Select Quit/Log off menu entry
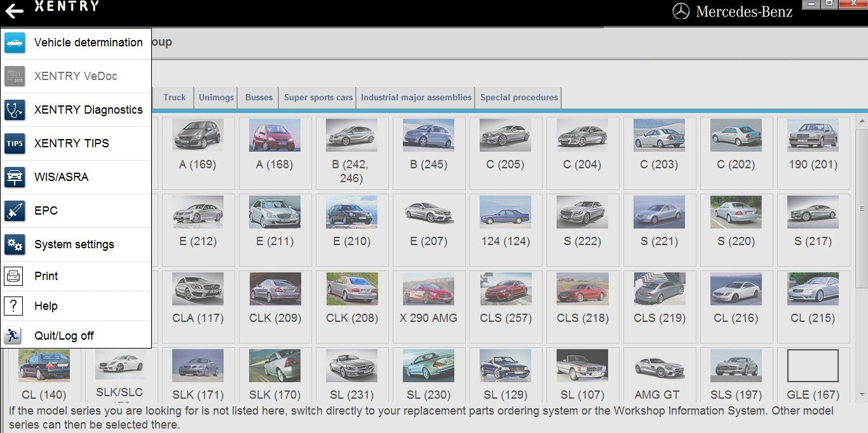 coord(64,336)
